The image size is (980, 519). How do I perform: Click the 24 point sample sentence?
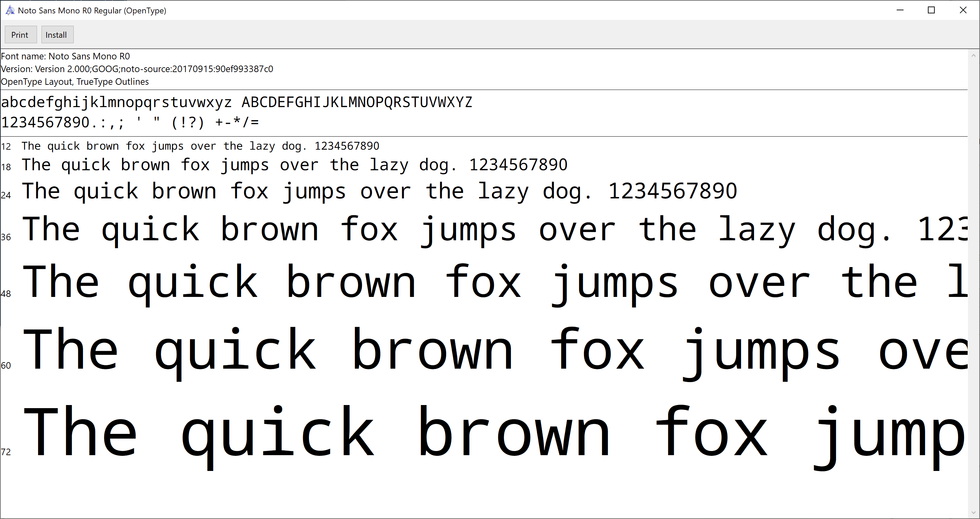[x=379, y=191]
